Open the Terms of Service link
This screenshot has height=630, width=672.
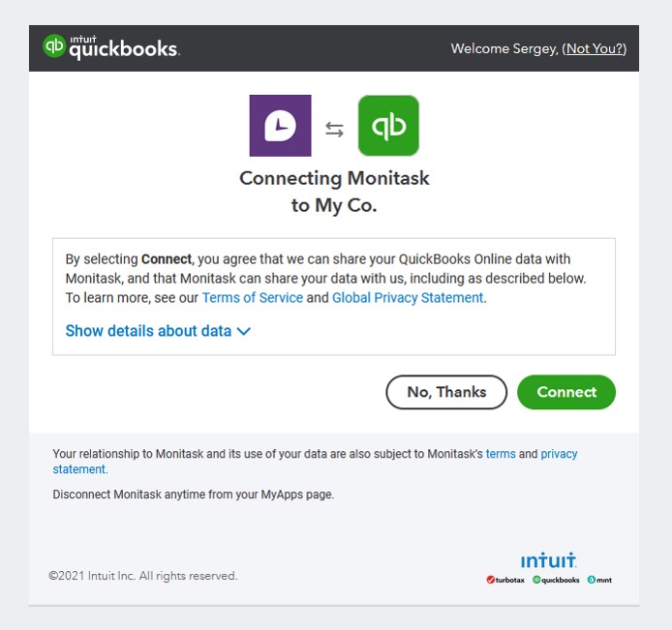click(253, 298)
